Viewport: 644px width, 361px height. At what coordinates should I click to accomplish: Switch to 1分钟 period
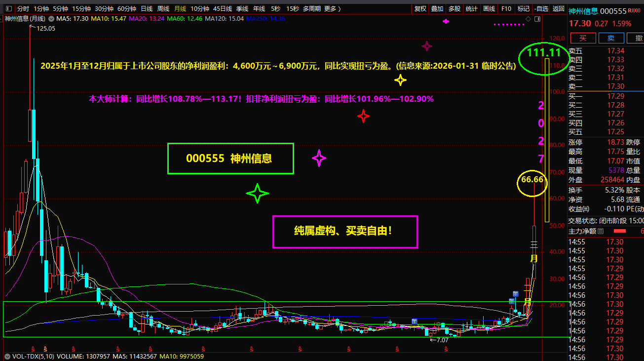[41, 9]
